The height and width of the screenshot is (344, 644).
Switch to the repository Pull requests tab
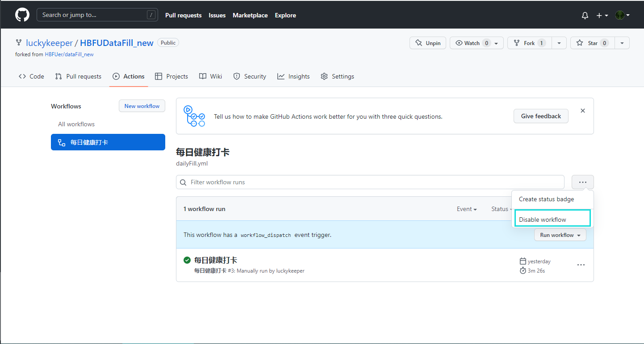(x=78, y=76)
